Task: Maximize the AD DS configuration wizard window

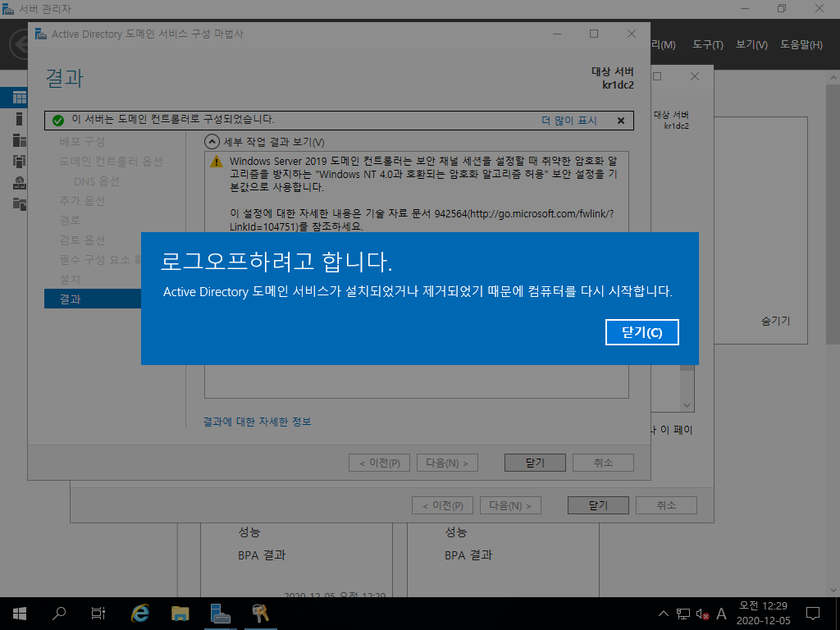Action: click(594, 34)
